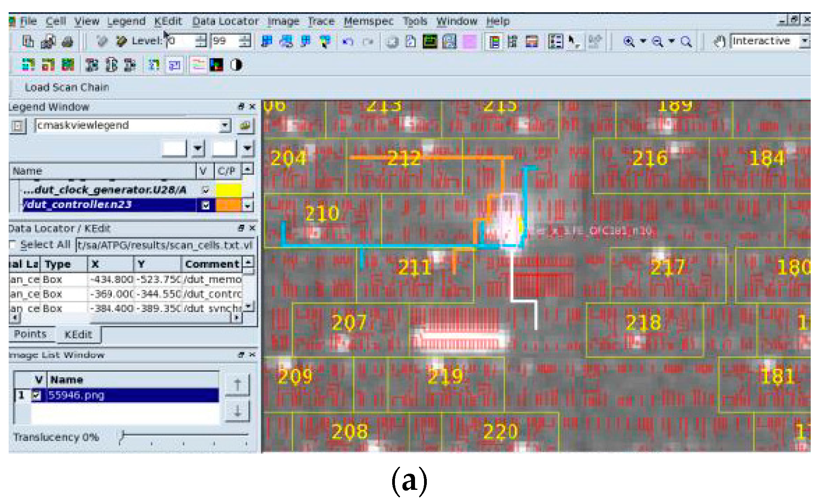Select the Zoom Out magnifier tool
Image resolution: width=819 pixels, height=504 pixels.
coord(656,41)
